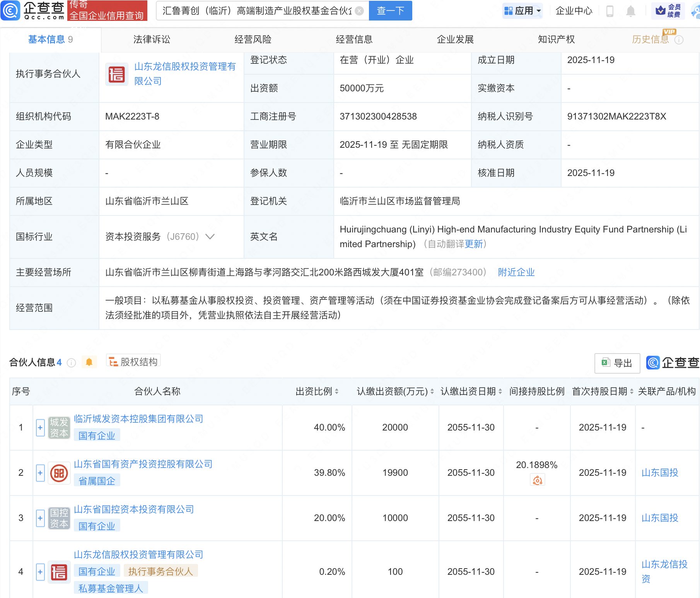The image size is (700, 598).
Task: Open the notification bell in header
Action: pos(630,11)
